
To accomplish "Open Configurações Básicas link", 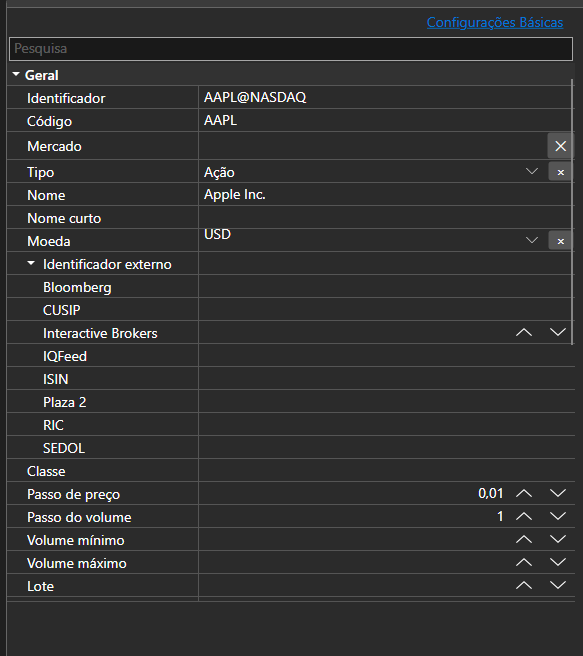I will coord(495,22).
